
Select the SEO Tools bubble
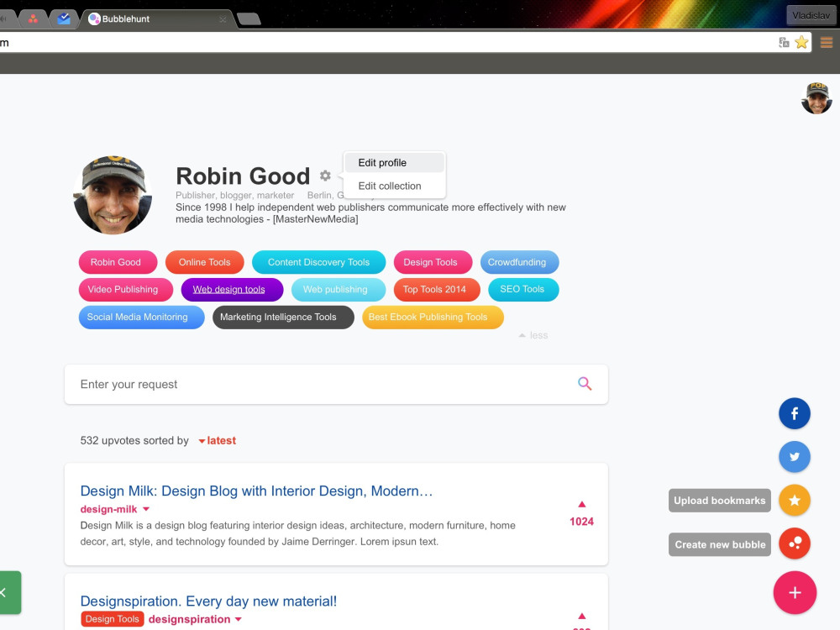[x=524, y=290]
